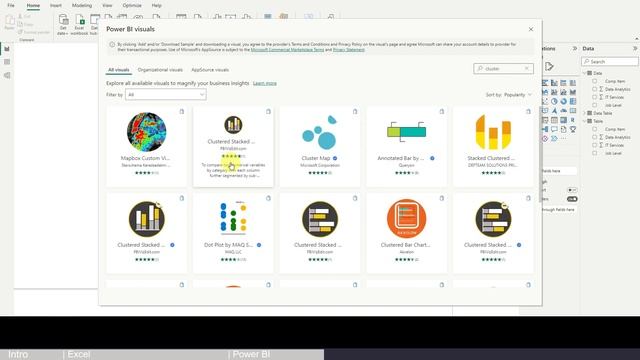The image size is (640, 360).
Task: Open the Mapbox Custom Visual card
Action: [x=147, y=146]
